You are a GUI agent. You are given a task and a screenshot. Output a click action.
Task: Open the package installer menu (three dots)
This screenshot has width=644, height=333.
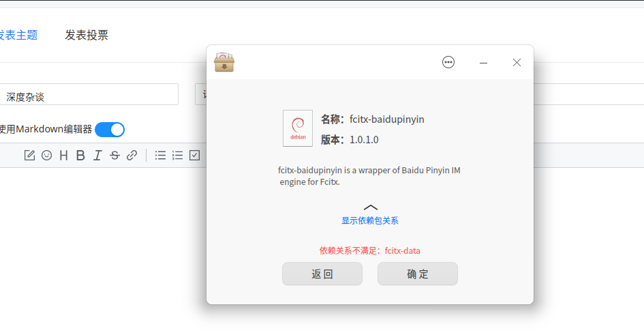(448, 63)
